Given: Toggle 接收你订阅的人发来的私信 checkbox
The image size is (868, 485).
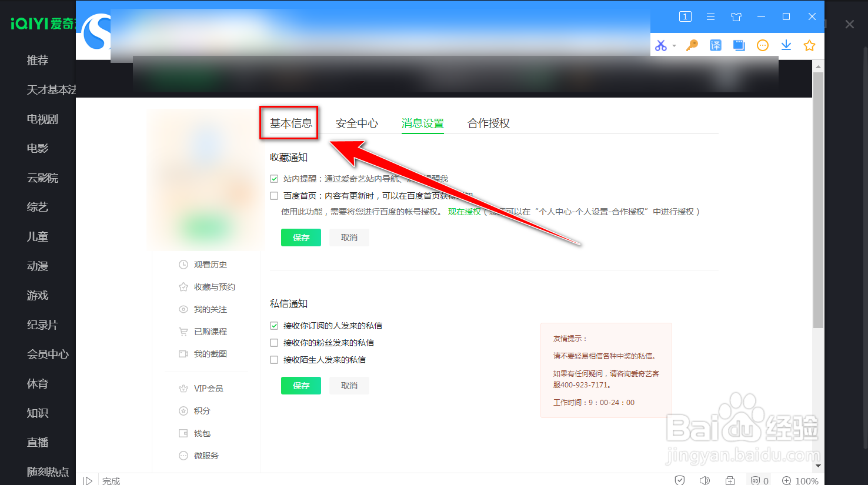Looking at the screenshot, I should pos(274,326).
